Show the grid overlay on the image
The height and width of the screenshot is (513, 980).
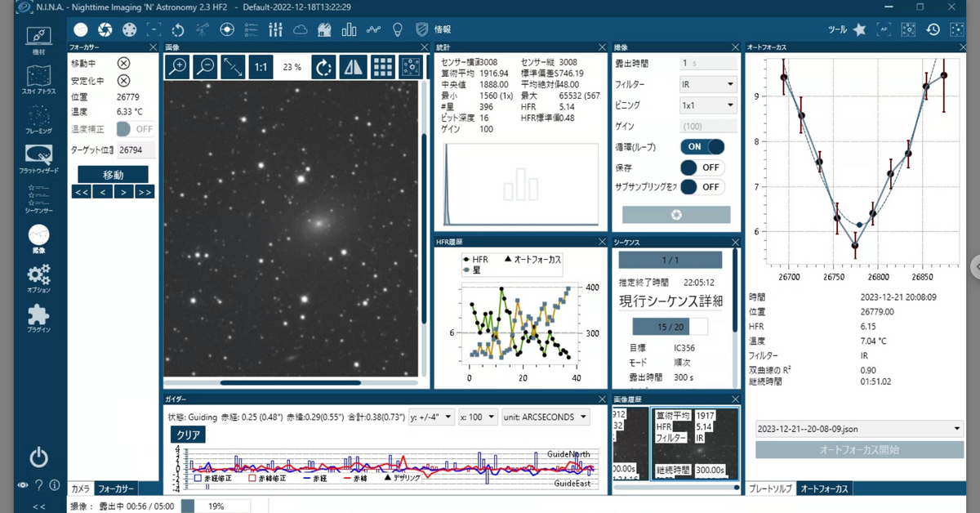click(382, 67)
